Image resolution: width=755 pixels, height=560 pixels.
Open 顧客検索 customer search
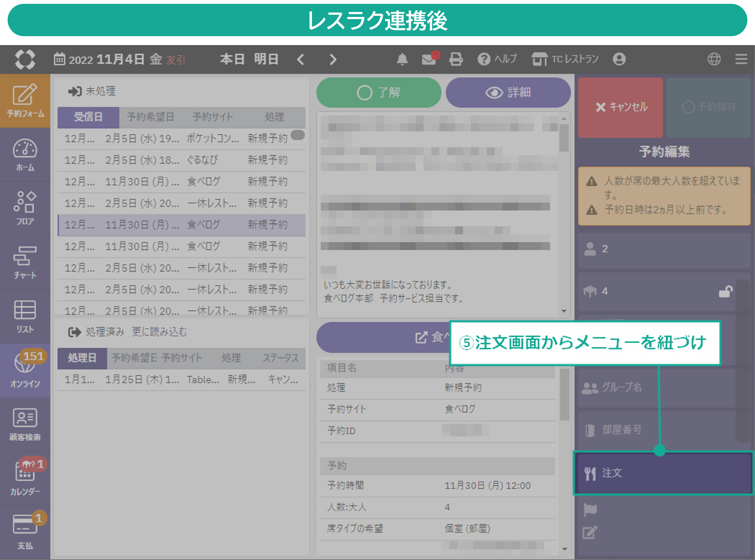pyautogui.click(x=25, y=424)
